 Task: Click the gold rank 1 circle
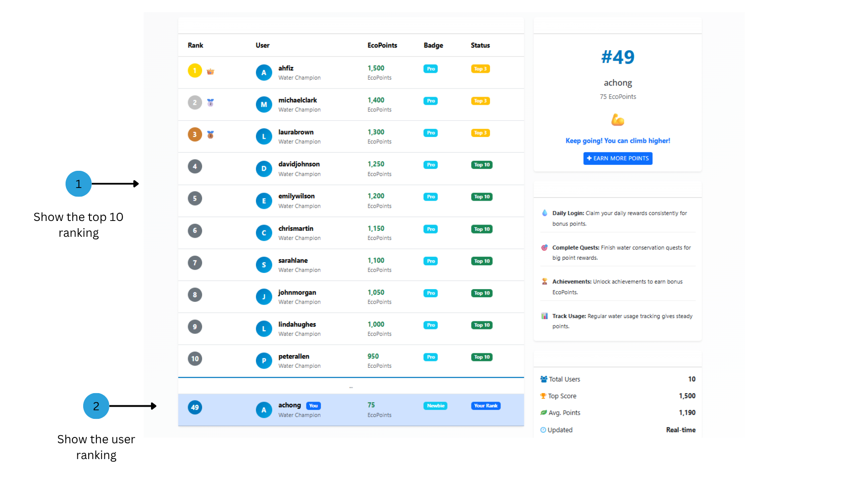(195, 70)
